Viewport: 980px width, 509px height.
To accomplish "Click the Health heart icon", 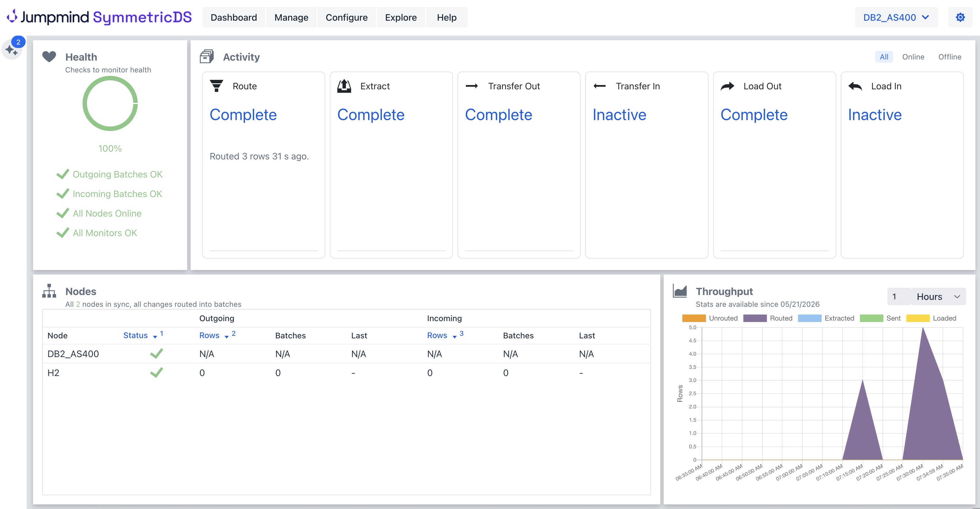I will 49,57.
